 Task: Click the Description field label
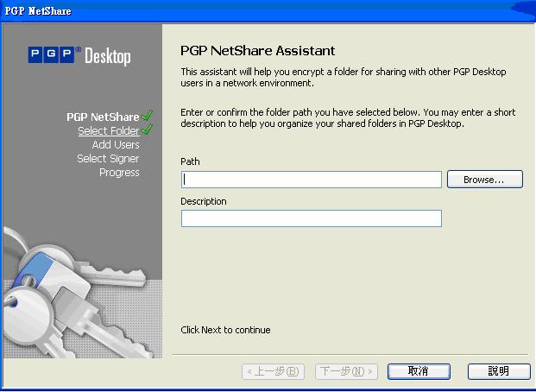pyautogui.click(x=204, y=201)
